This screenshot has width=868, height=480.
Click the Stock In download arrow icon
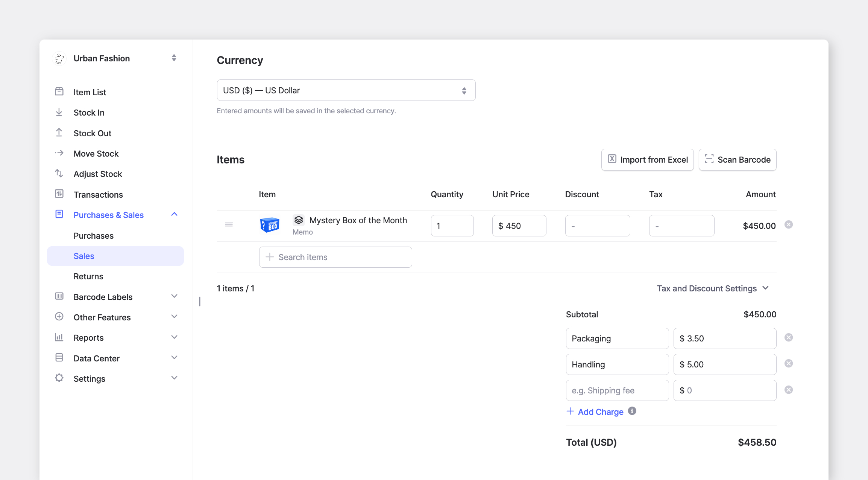59,112
